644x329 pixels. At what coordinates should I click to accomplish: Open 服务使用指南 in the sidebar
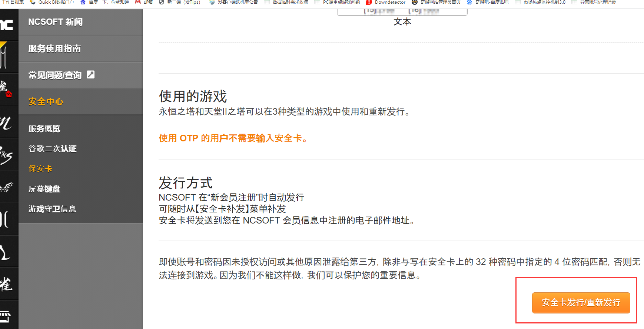pos(81,49)
